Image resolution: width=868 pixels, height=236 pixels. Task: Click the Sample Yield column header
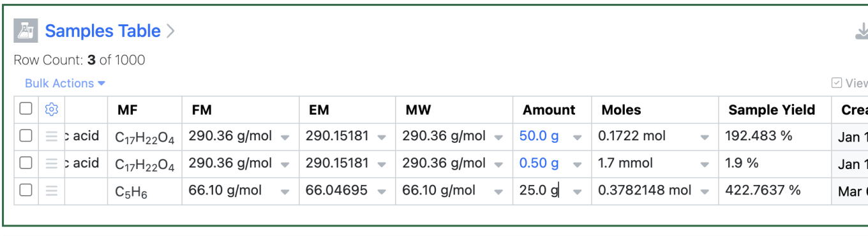[772, 110]
